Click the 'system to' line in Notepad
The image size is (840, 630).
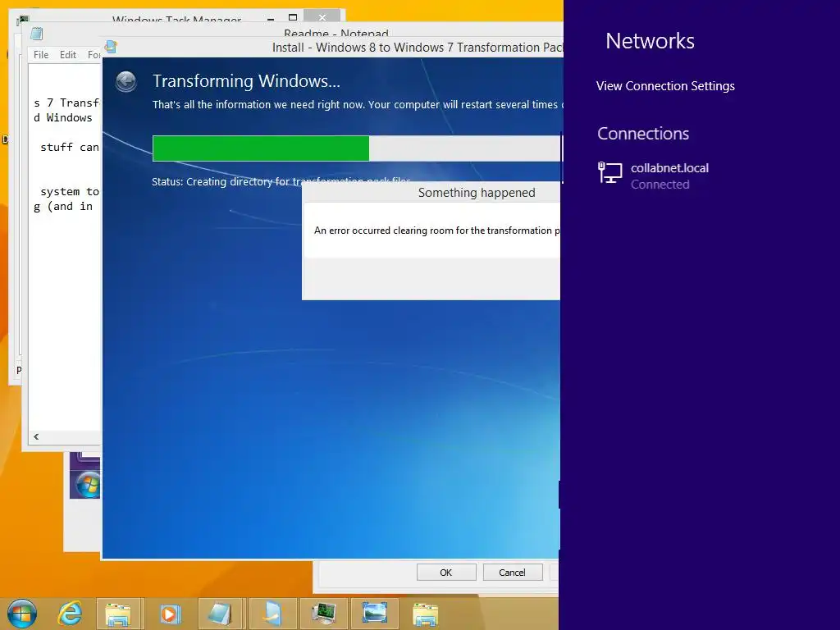click(x=69, y=191)
